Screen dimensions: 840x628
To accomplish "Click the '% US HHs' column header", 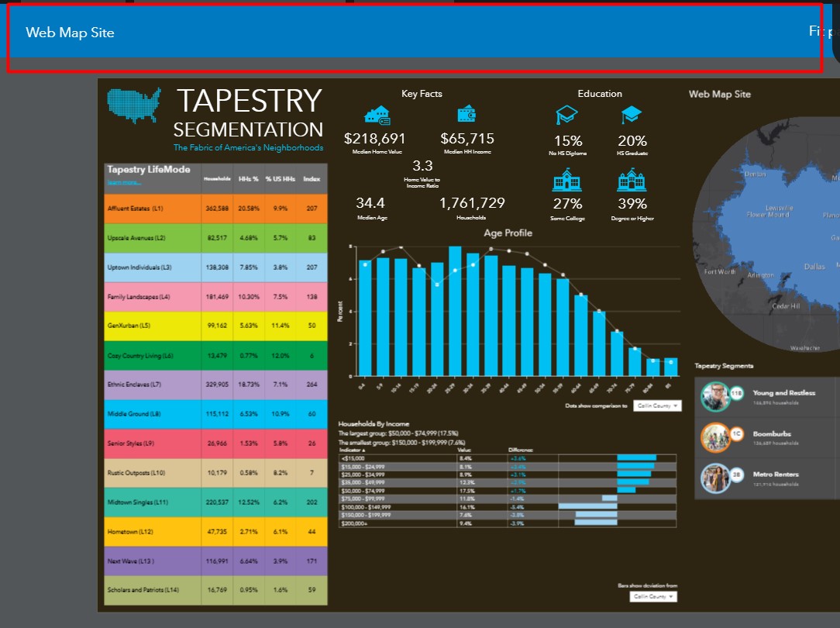I will click(281, 179).
